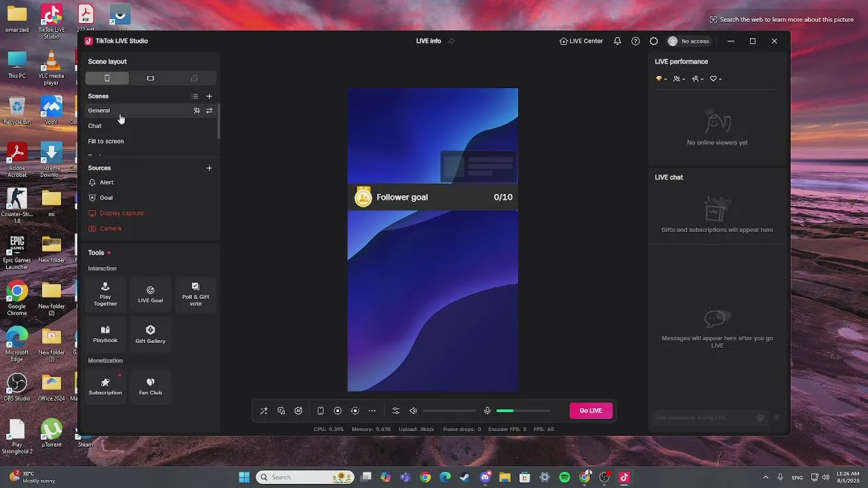Mute the speaker output
Viewport: 868px width, 488px height.
[413, 411]
